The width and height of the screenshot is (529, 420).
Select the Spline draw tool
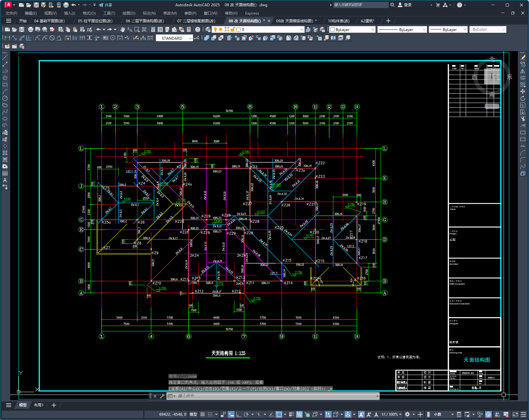click(5, 112)
